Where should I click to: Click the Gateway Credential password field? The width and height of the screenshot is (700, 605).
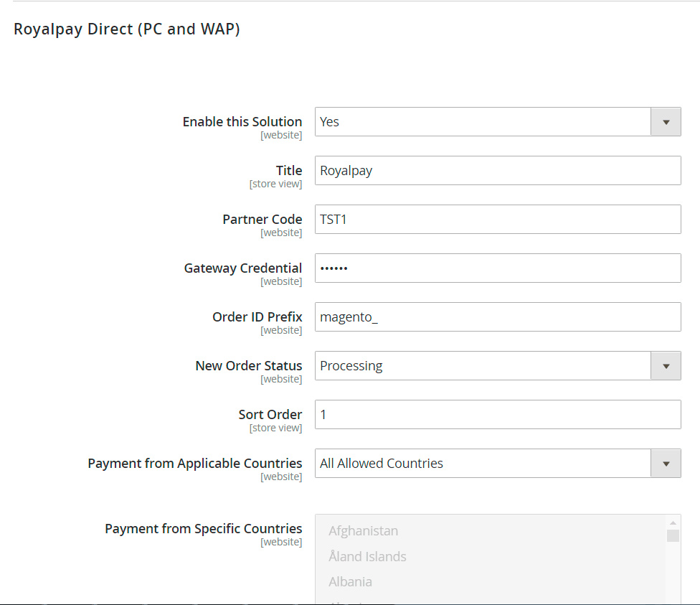[x=498, y=268]
